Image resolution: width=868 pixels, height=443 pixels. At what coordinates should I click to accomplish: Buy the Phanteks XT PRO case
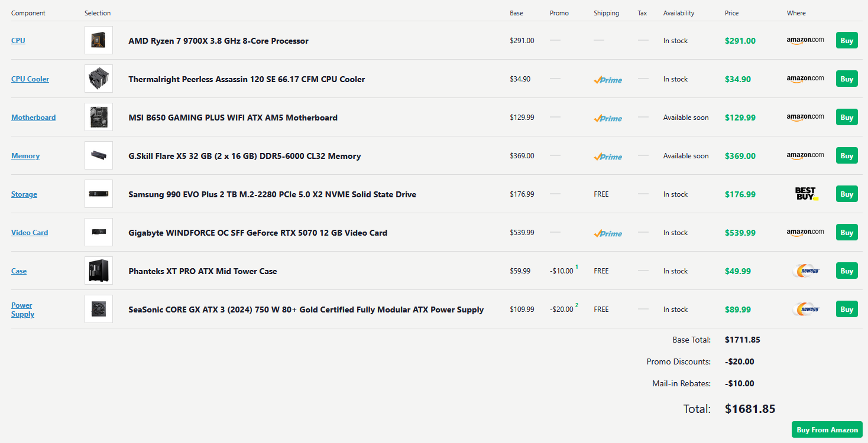(x=847, y=271)
